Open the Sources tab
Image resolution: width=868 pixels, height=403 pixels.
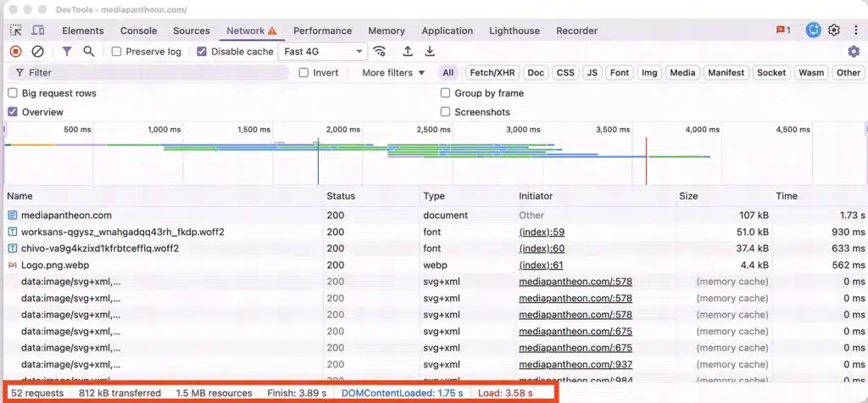(x=192, y=31)
